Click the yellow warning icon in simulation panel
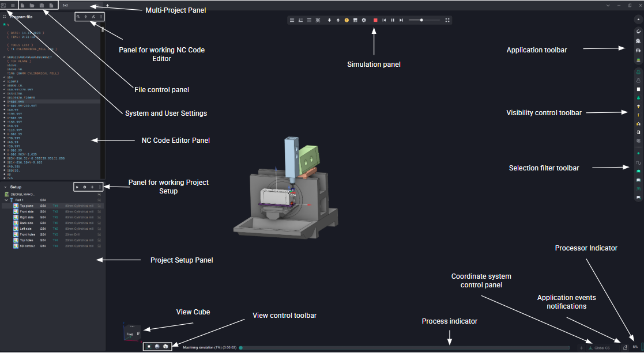The image size is (644, 353). [347, 20]
